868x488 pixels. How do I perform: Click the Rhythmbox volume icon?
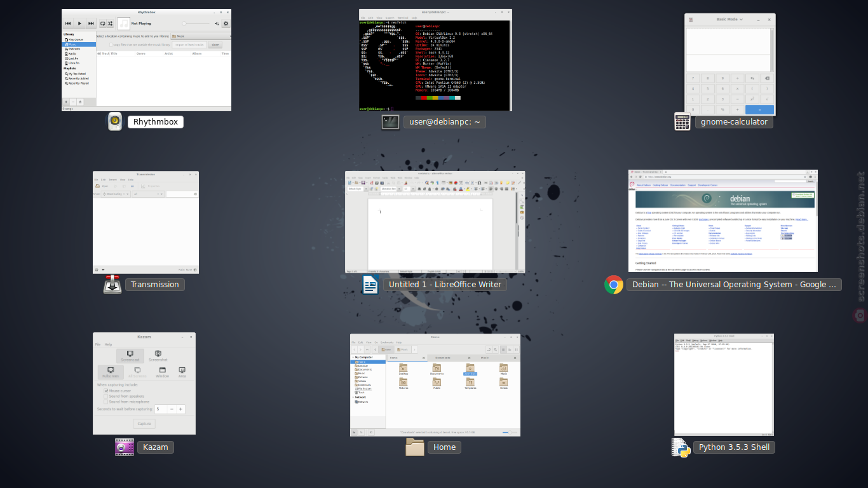point(217,24)
